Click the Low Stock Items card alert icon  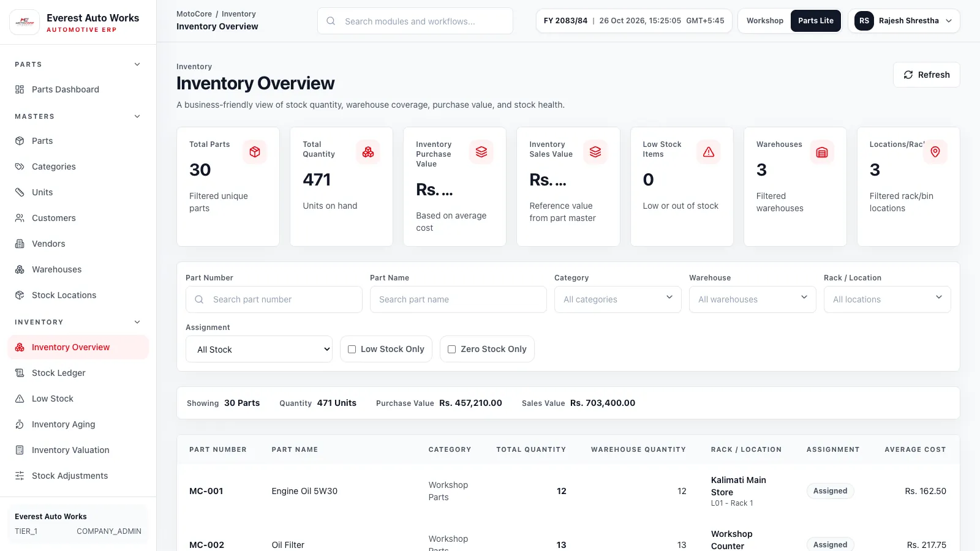tap(709, 152)
